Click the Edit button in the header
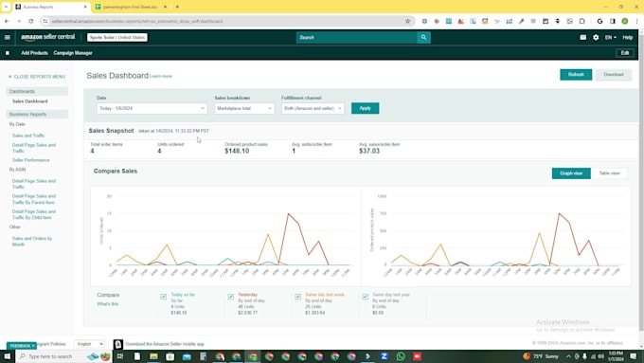This screenshot has height=363, width=644. [x=625, y=53]
